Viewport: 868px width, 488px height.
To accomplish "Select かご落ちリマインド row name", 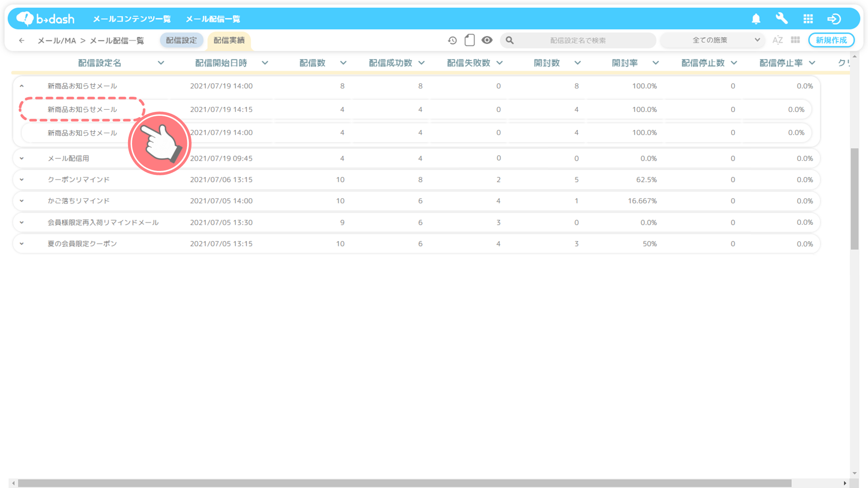I will coord(79,201).
